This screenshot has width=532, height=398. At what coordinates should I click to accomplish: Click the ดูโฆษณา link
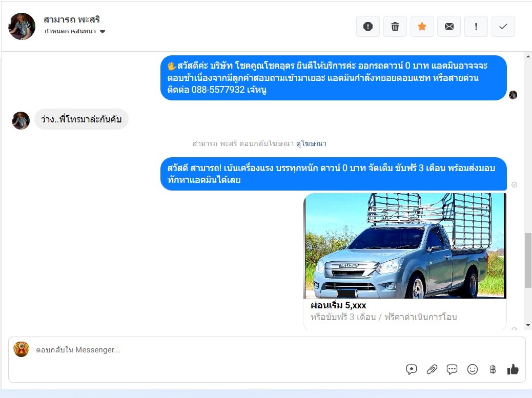click(311, 143)
